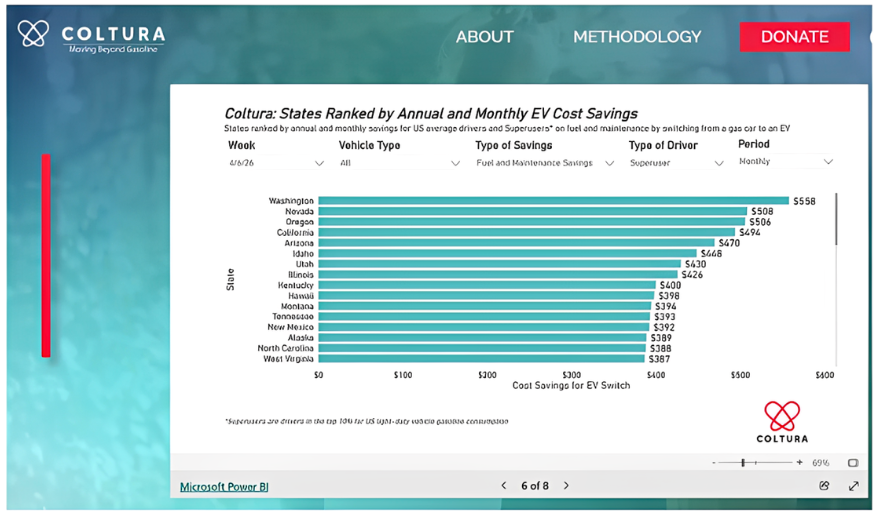
Task: Click the zoom out minus button
Action: (x=714, y=463)
